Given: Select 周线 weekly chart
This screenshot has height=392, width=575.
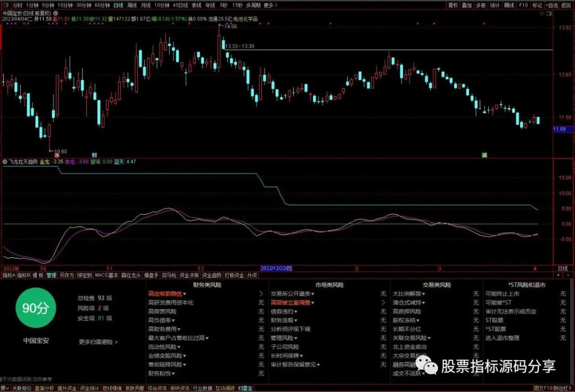Looking at the screenshot, I should 132,5.
